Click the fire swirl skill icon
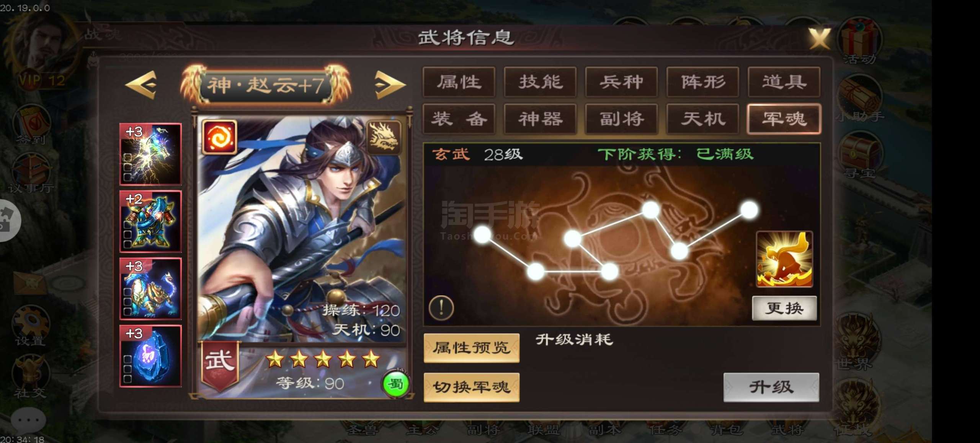The image size is (980, 443). pyautogui.click(x=219, y=137)
